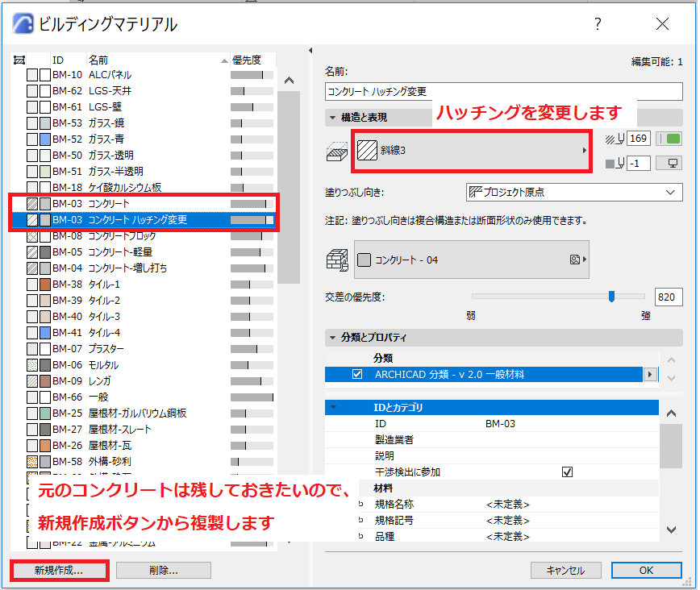Open the arrow menu on ARCHICAD 分類 row
This screenshot has height=590, width=700.
[650, 375]
